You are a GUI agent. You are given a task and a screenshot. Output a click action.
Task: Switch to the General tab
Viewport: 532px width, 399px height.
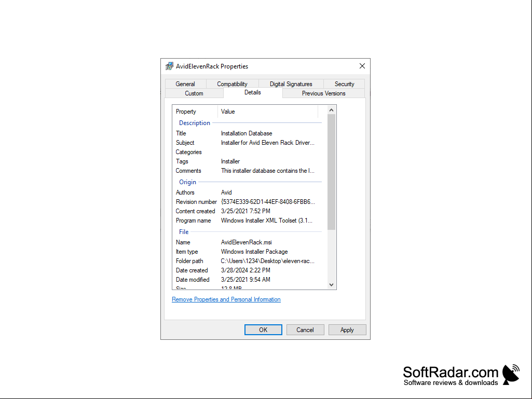[185, 84]
